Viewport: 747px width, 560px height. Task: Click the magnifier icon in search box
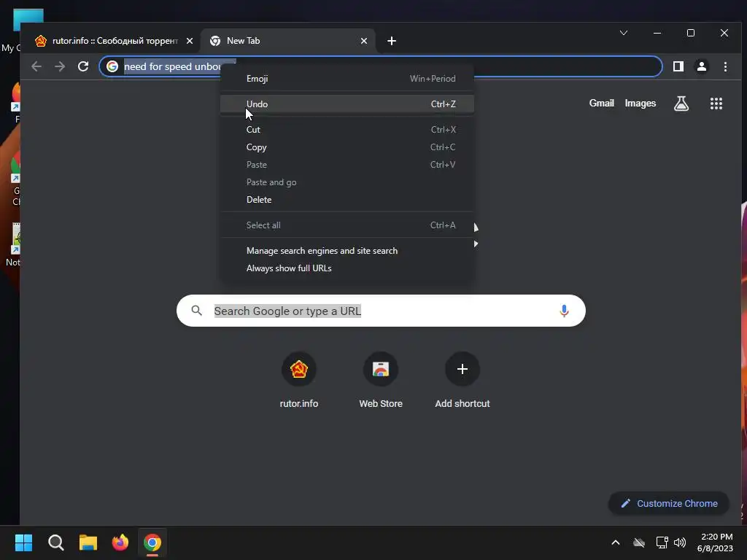pyautogui.click(x=196, y=311)
